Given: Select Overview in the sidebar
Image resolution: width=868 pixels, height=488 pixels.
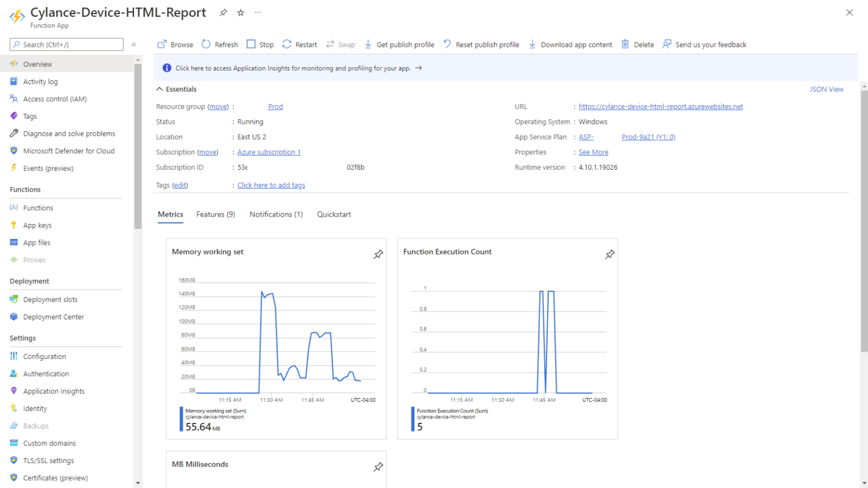Looking at the screenshot, I should pos(67,64).
